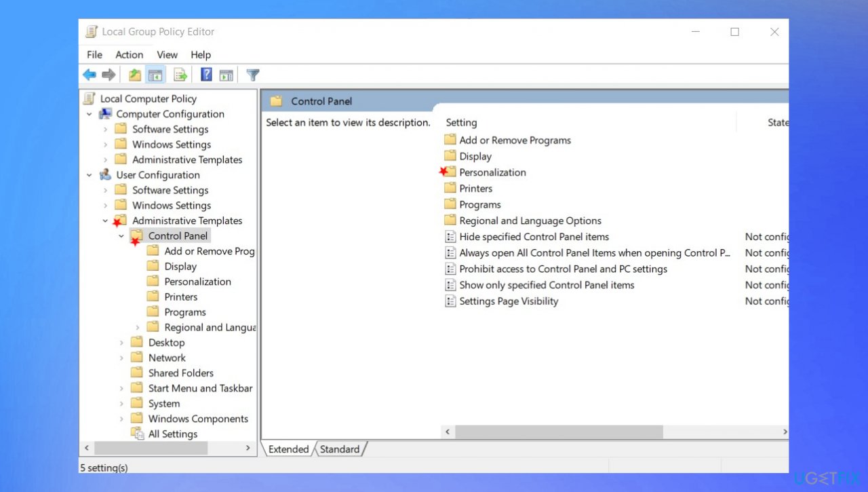This screenshot has width=868, height=492.
Task: Select Show only specified Control Panel items text
Action: point(547,285)
